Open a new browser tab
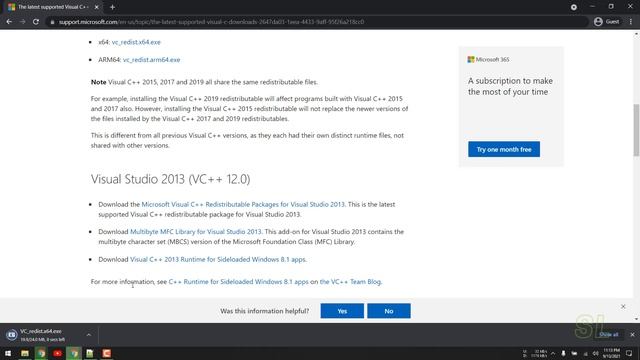The width and height of the screenshot is (640, 360). [112, 7]
